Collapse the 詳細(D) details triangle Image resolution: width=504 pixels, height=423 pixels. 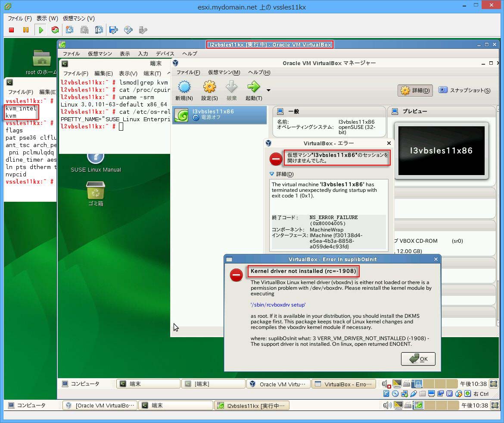click(x=272, y=174)
